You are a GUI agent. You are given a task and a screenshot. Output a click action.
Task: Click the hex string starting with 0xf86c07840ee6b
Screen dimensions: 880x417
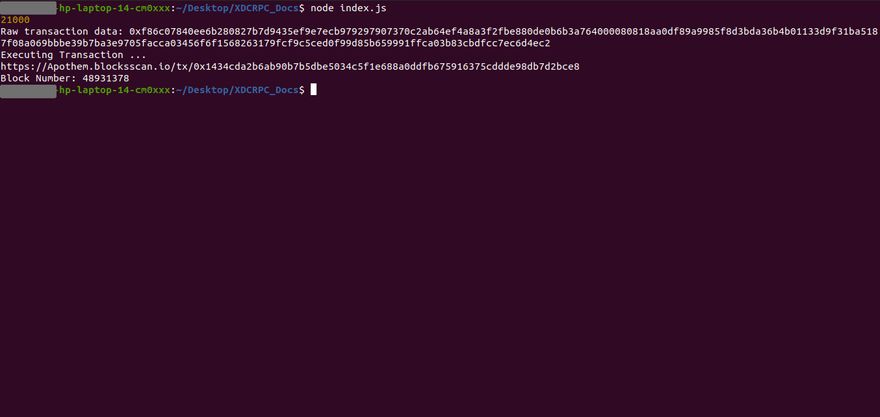pyautogui.click(x=504, y=32)
